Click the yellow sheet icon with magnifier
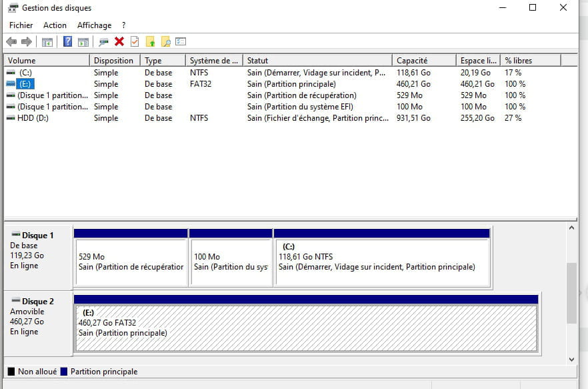Image resolution: width=588 pixels, height=389 pixels. pos(166,41)
